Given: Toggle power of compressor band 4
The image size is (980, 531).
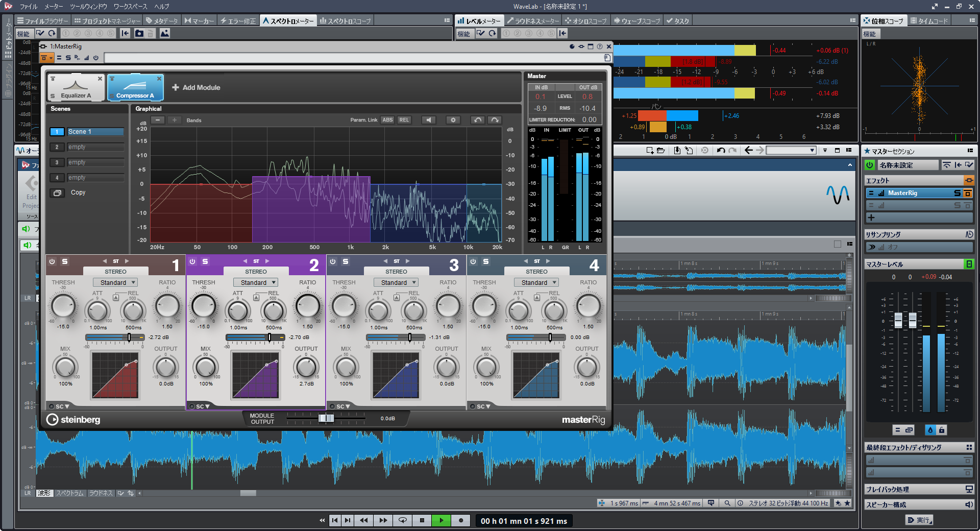Looking at the screenshot, I should click(x=473, y=261).
